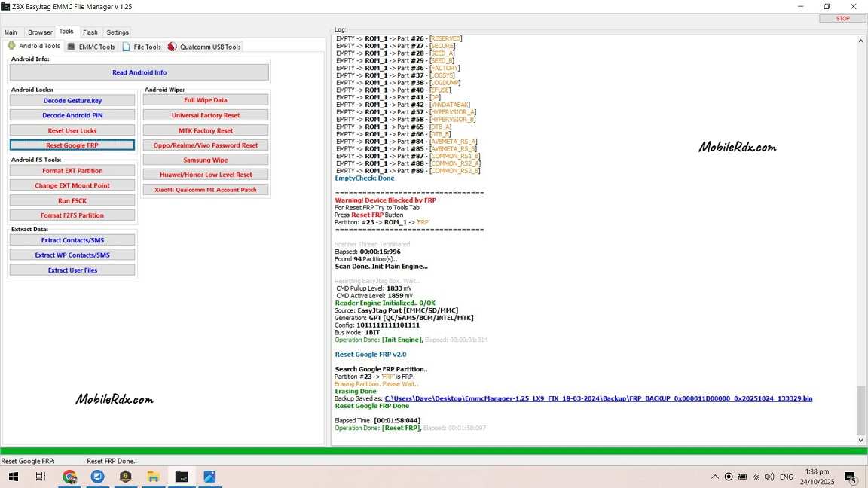Open the blue round app in taskbar

pos(97,477)
